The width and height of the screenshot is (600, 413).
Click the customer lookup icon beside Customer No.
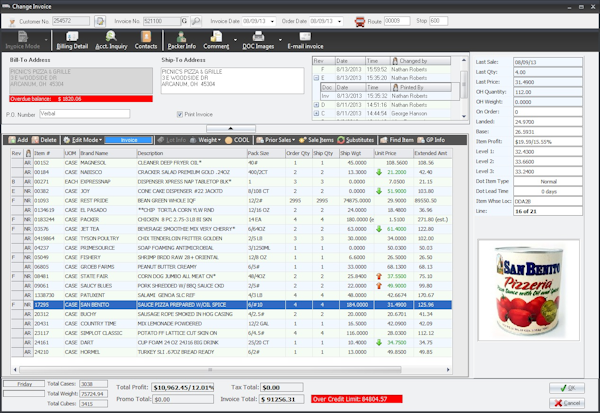[100, 21]
